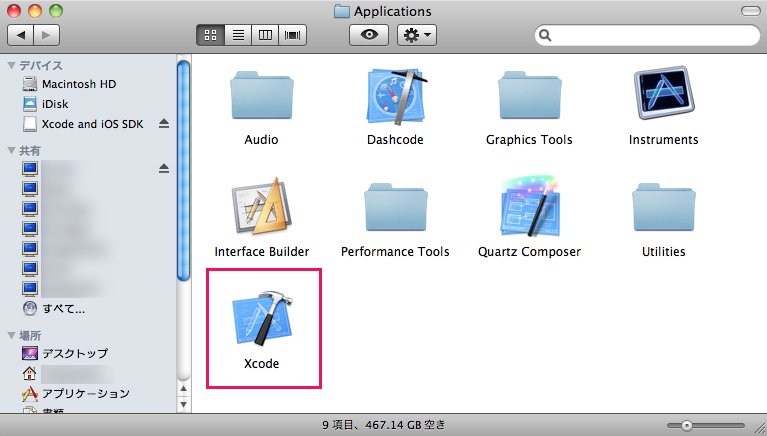Screen dimensions: 767x436
Task: Click the sidebar scroll up arrow
Action: click(x=183, y=389)
